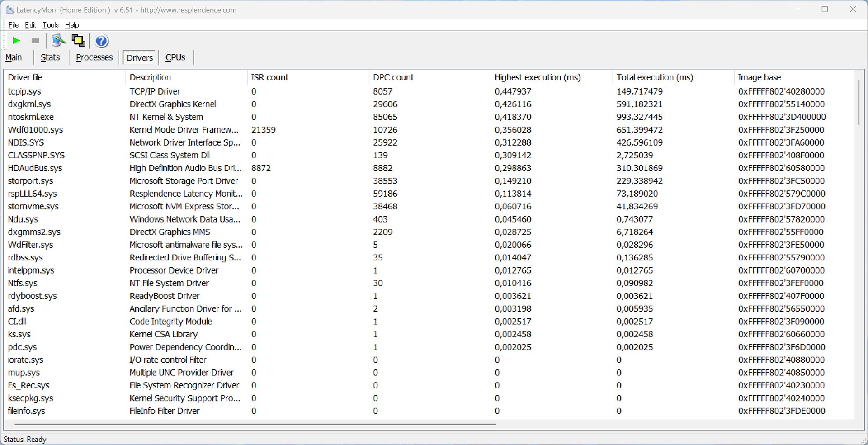Maximize the LatencyMon window
This screenshot has height=445, width=868.
tap(825, 9)
